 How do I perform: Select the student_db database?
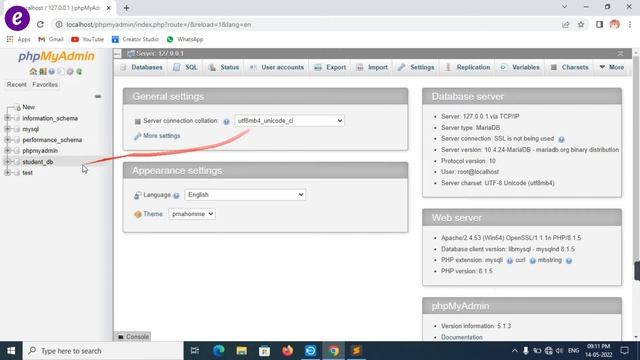(38, 162)
